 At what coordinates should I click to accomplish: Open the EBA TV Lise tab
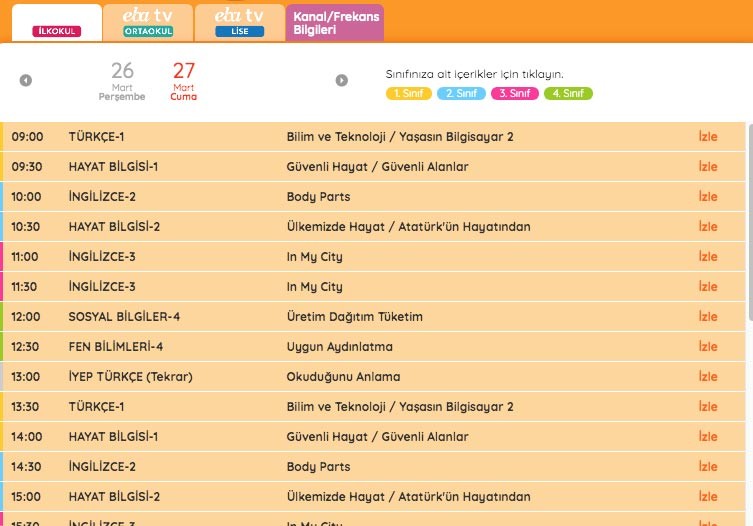tap(239, 23)
